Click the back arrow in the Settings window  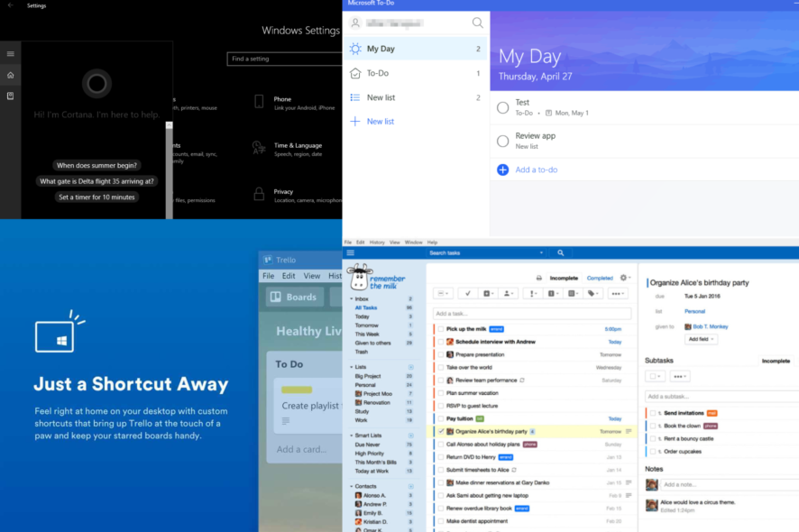(11, 5)
